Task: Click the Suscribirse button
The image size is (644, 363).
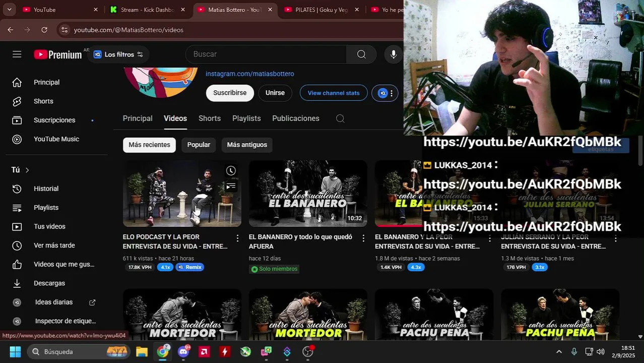Action: [230, 93]
